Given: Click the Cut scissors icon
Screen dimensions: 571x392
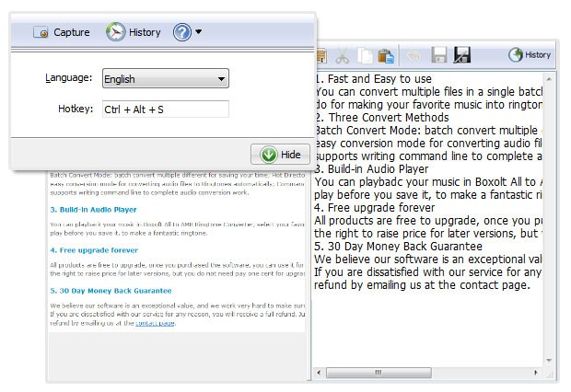Looking at the screenshot, I should [x=342, y=55].
